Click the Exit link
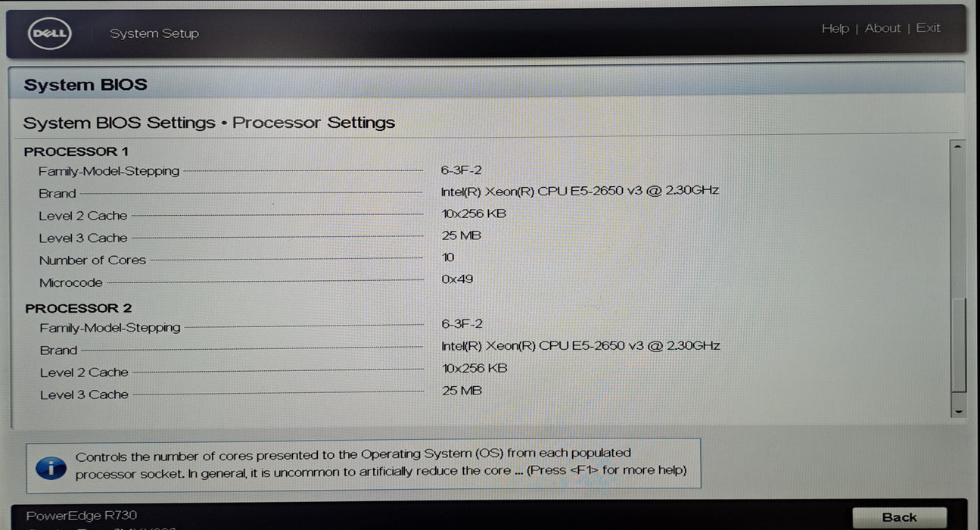 click(928, 28)
